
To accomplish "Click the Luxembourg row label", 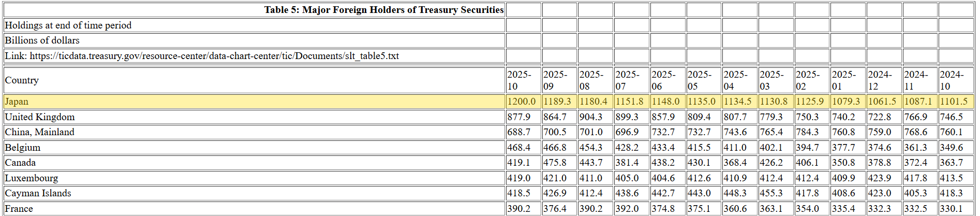I will click(32, 178).
